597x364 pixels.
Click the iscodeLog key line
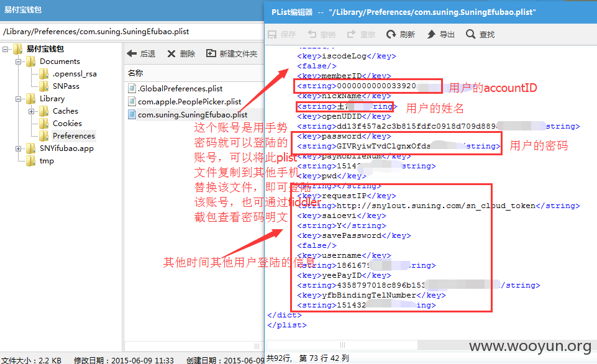coord(347,56)
